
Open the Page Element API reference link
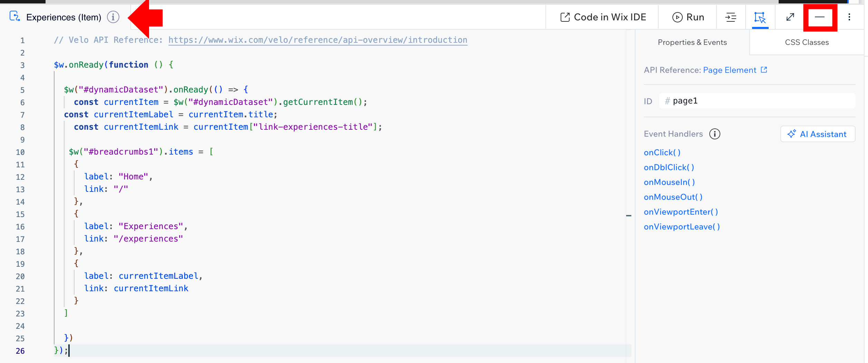(x=729, y=70)
